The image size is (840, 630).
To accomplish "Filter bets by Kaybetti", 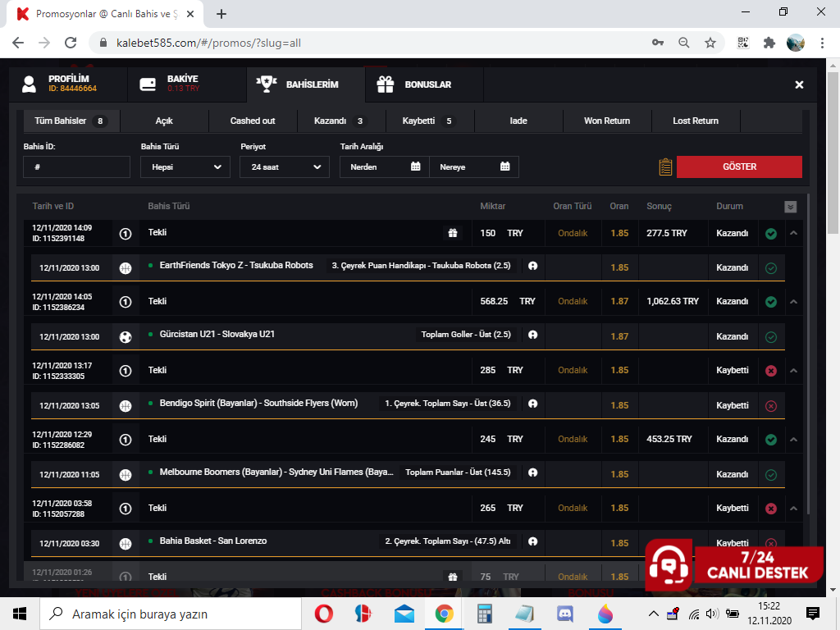I will (430, 121).
